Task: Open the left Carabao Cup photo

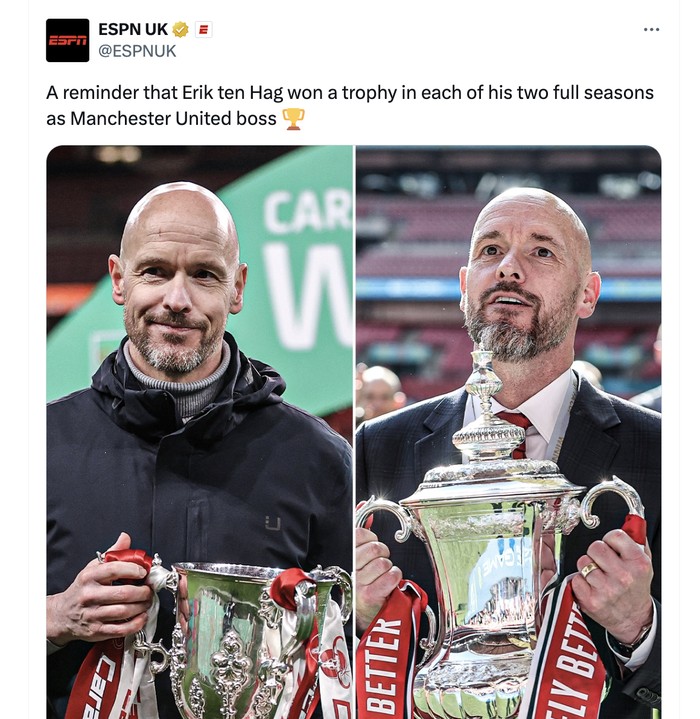Action: tap(200, 432)
